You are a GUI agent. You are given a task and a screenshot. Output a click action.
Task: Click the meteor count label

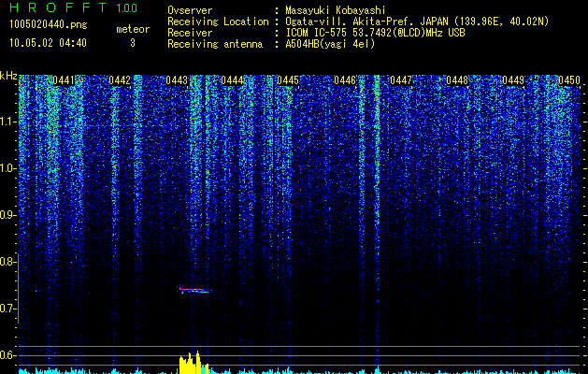click(x=133, y=29)
